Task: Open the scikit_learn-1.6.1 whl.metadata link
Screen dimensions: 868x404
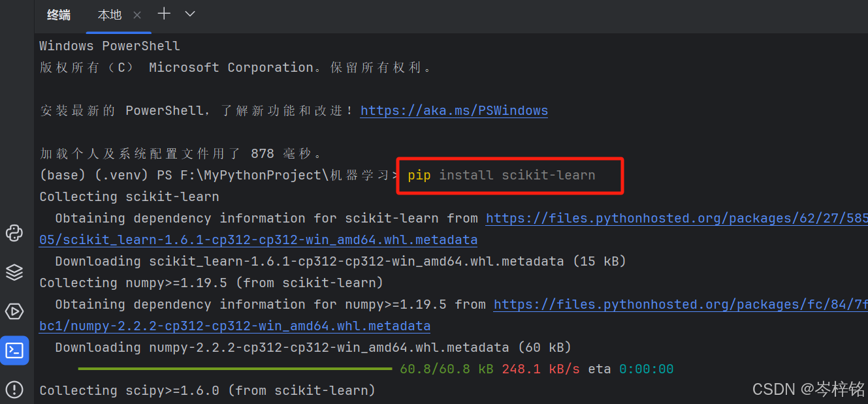Action: pos(259,240)
